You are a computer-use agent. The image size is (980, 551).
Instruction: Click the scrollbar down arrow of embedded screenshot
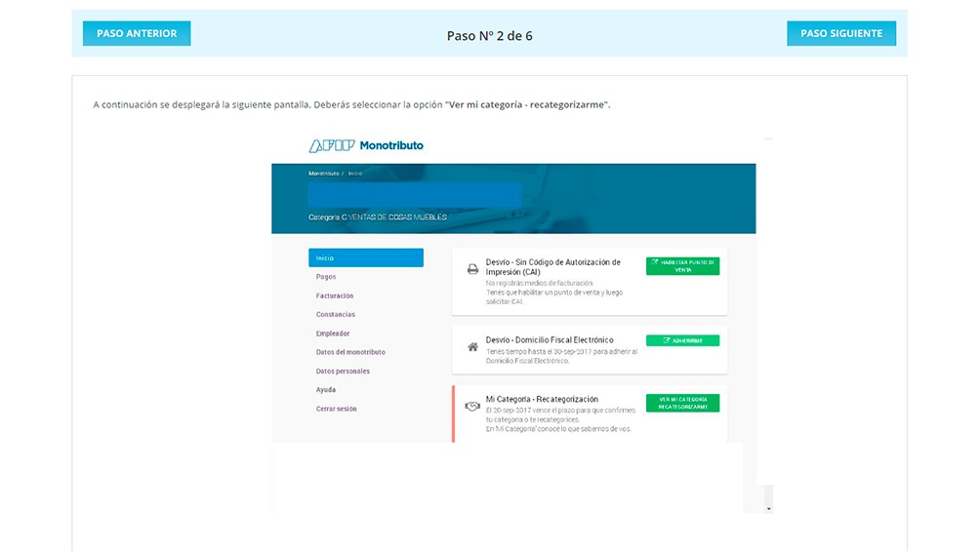tap(769, 509)
